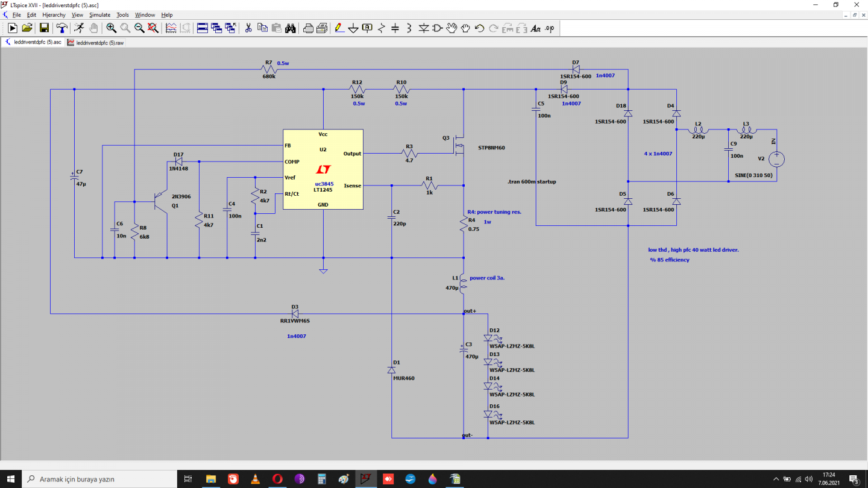The width and height of the screenshot is (868, 488).
Task: Open the Simulate menu
Action: (99, 14)
